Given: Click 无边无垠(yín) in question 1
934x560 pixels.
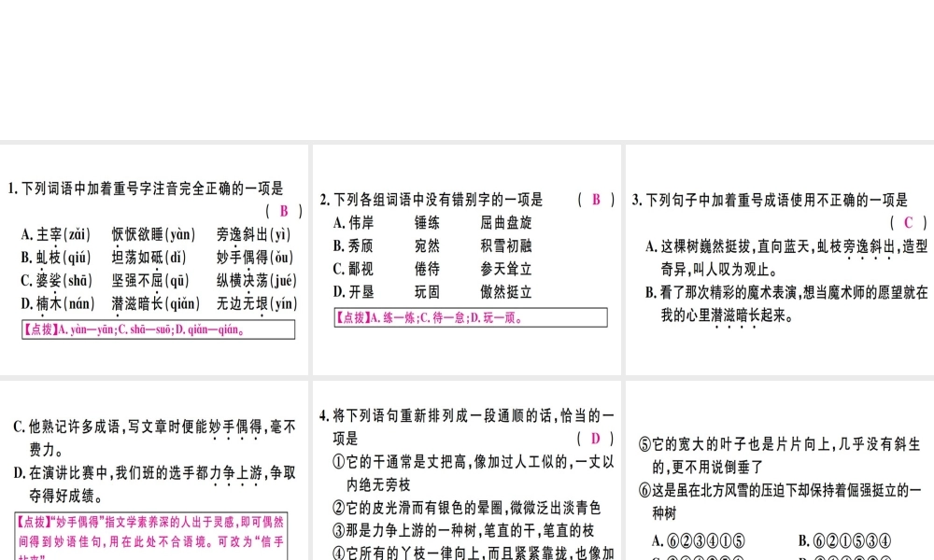Looking at the screenshot, I should 256,303.
